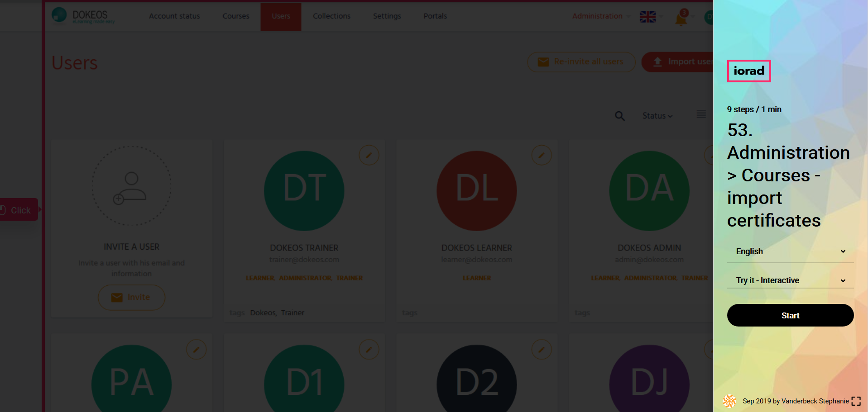Open the Collections tab
Viewport: 868px width, 412px height.
click(x=331, y=16)
